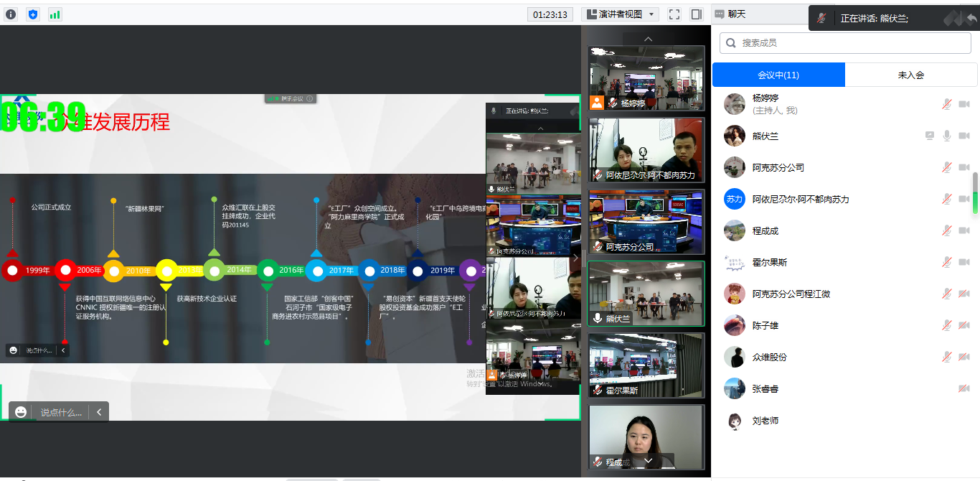Screen dimensions: 980x481
Task: Open the meeting info icon
Action: coord(11,14)
